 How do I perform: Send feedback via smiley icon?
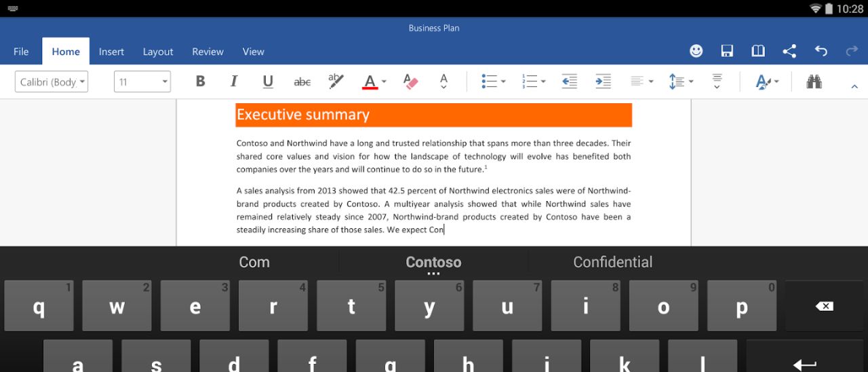[x=696, y=51]
